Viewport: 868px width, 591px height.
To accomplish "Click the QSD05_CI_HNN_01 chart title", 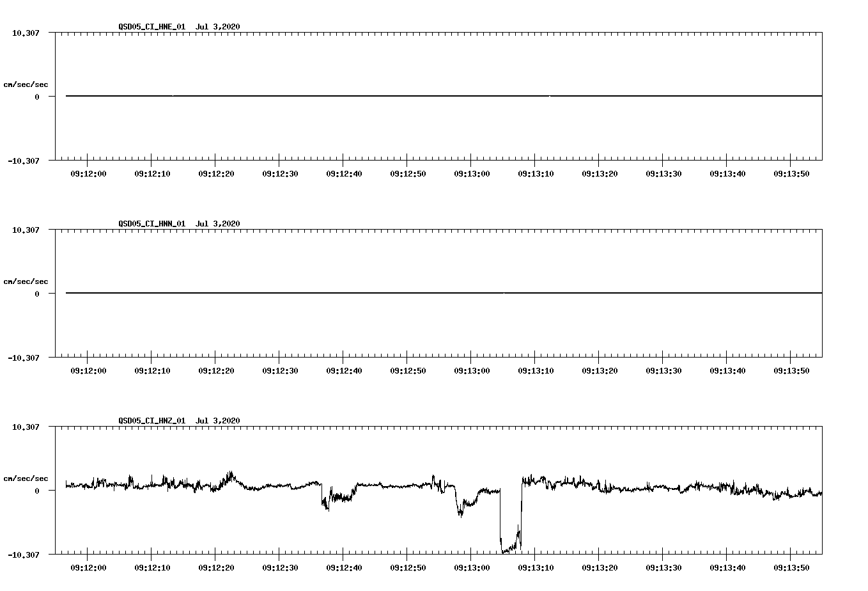I will pyautogui.click(x=179, y=223).
